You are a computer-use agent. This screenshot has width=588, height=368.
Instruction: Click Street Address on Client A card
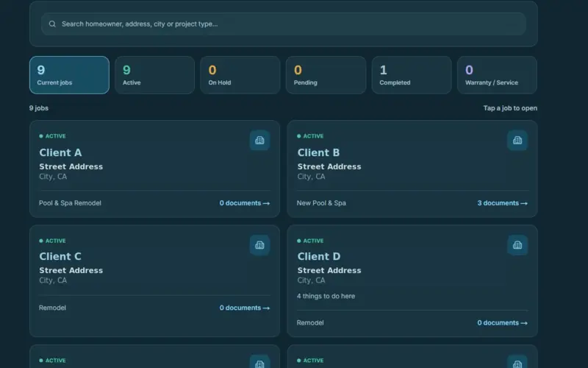pos(71,167)
